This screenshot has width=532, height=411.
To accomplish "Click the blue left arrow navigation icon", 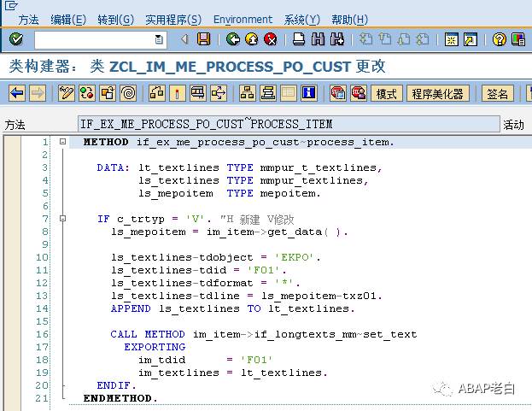I will pos(17,93).
